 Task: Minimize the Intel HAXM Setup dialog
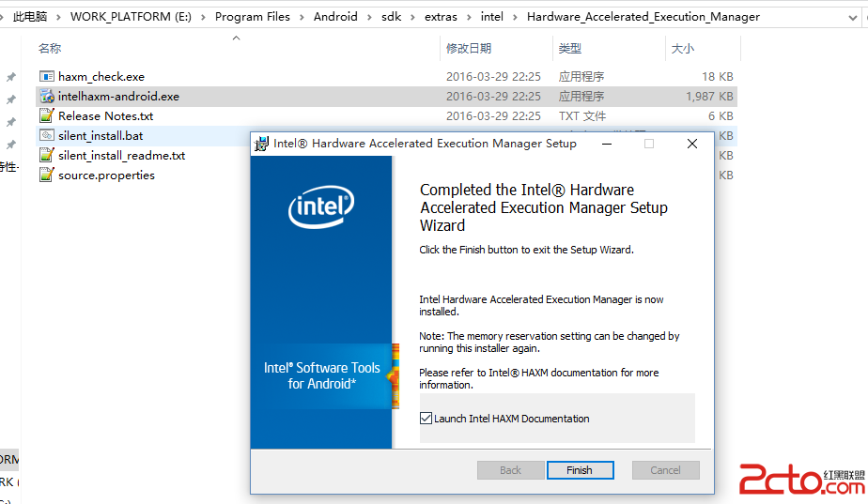(x=606, y=144)
